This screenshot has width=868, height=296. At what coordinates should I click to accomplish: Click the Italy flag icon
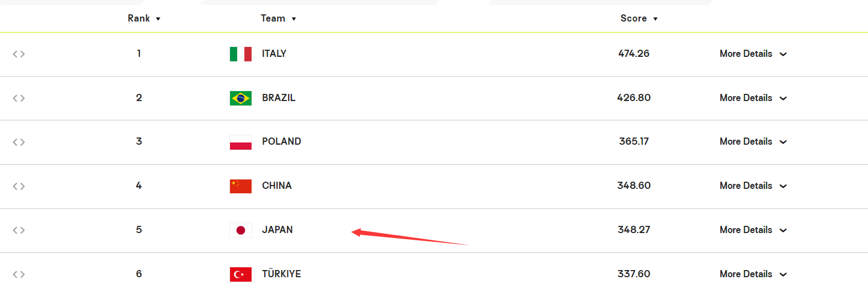(240, 54)
